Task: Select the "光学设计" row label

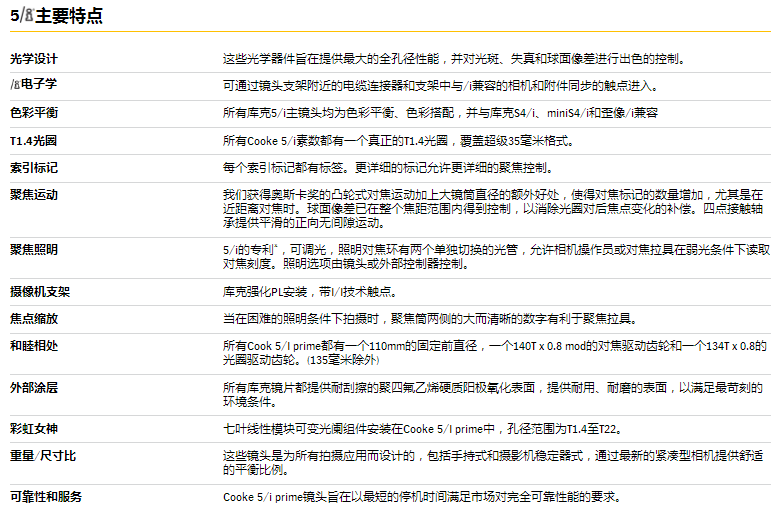Action: pyautogui.click(x=34, y=60)
